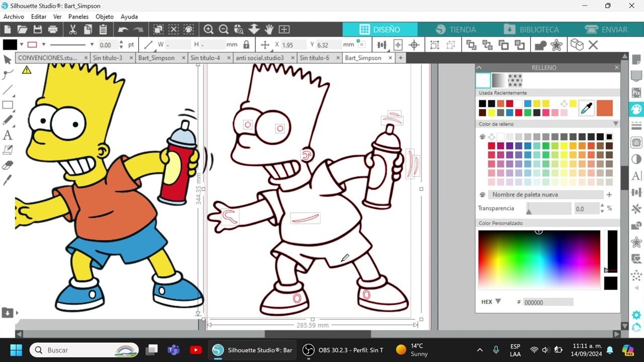Click the Paste clipboard icon
Image resolution: width=644 pixels, height=362 pixels.
[103, 29]
